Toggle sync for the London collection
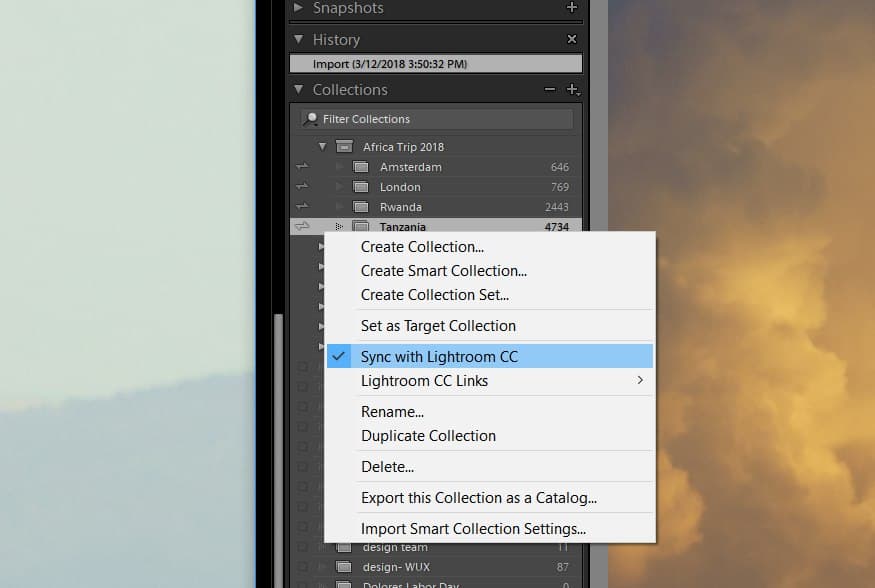Viewport: 875px width, 588px height. (x=302, y=186)
